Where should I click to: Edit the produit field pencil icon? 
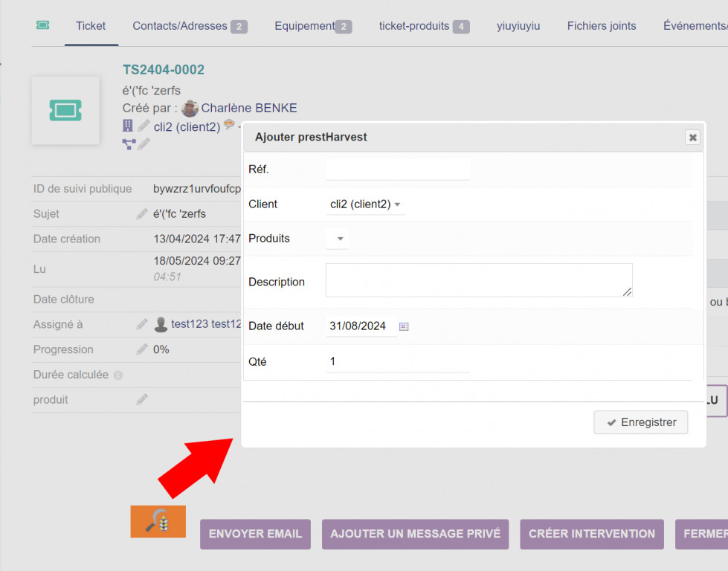coord(141,400)
